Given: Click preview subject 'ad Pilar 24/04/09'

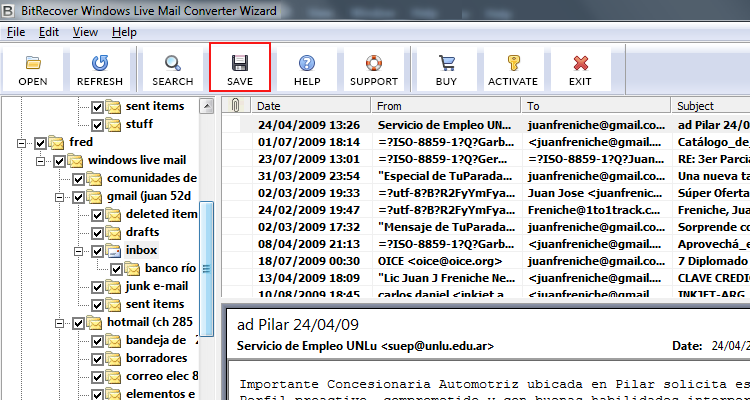Looking at the screenshot, I should (x=298, y=325).
